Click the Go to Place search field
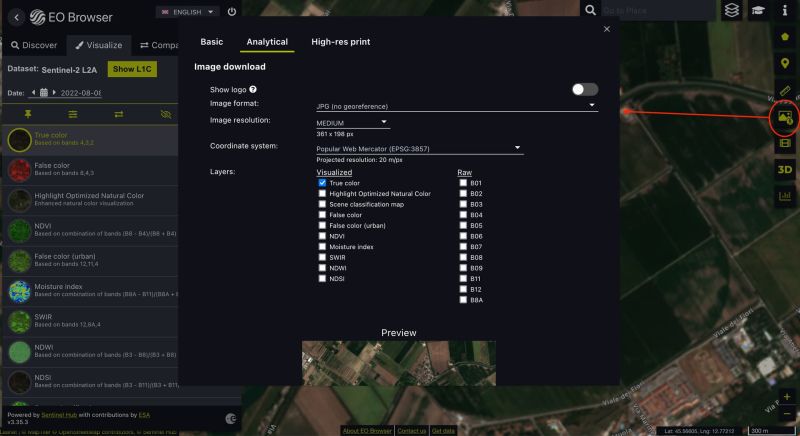Viewport: 800px width, 436px height. tap(658, 10)
